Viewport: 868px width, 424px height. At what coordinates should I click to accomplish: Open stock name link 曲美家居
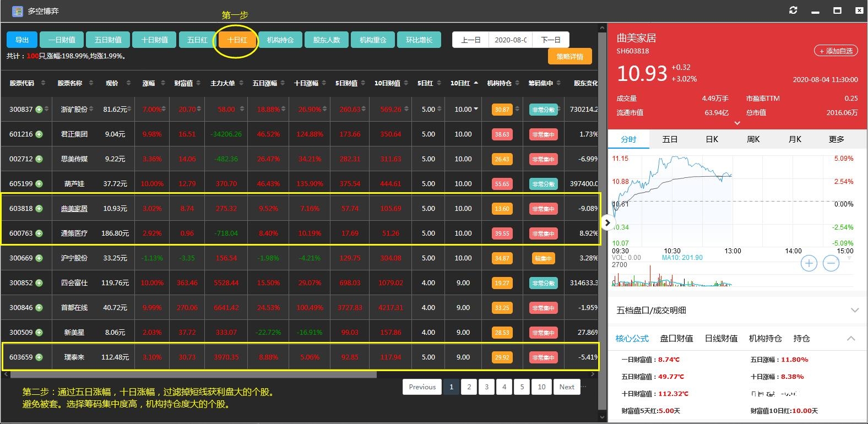click(x=74, y=209)
